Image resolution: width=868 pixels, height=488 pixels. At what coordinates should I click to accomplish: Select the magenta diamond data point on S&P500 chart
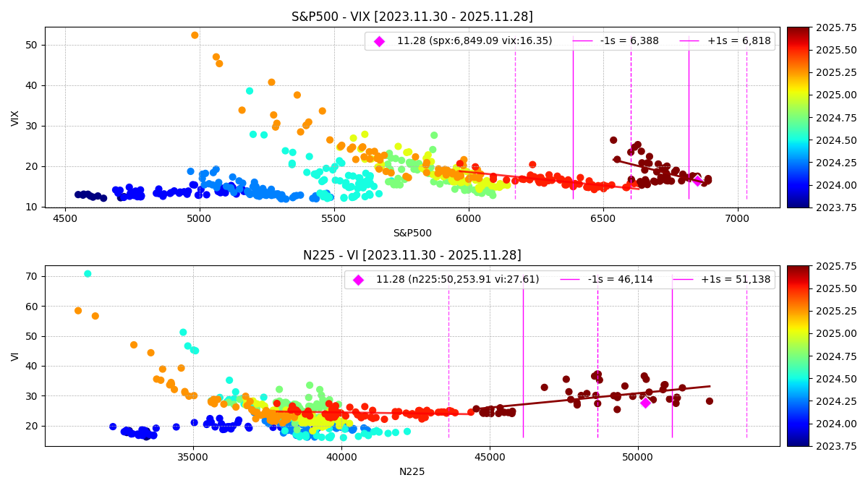tap(697, 181)
